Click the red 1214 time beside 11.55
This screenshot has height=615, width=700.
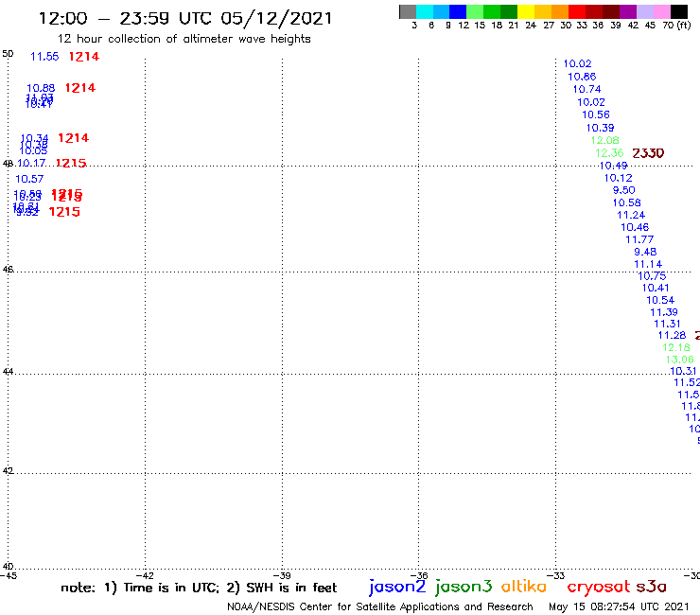(x=84, y=57)
